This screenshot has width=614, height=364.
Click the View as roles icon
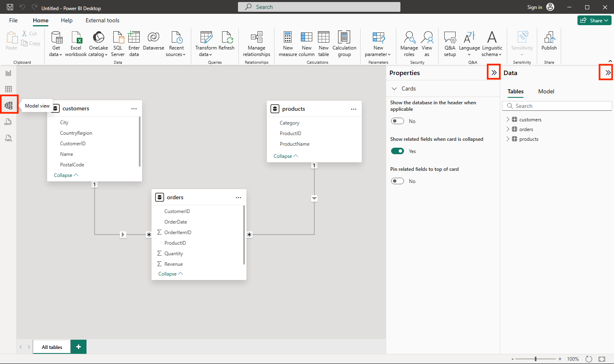(427, 37)
